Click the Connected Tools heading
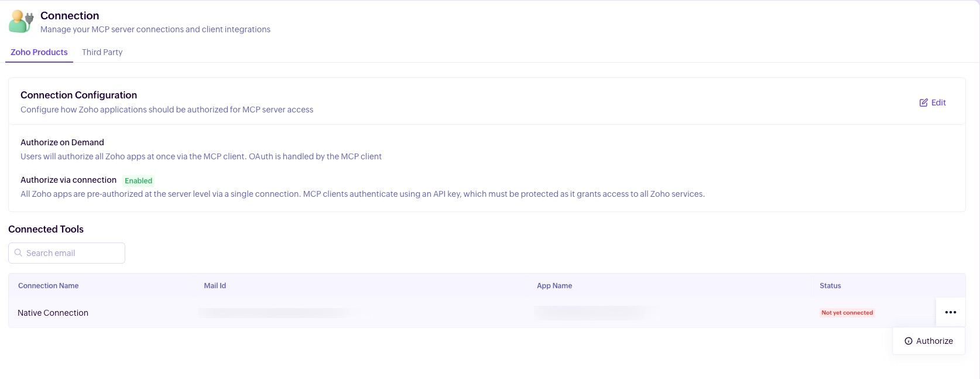This screenshot has height=379, width=980. [x=46, y=229]
